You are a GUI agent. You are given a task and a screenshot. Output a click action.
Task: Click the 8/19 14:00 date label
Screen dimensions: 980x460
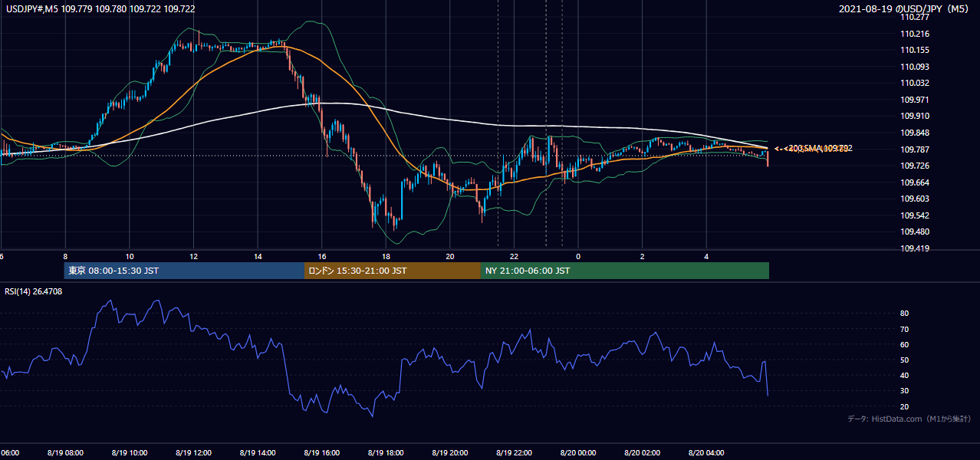point(258,452)
